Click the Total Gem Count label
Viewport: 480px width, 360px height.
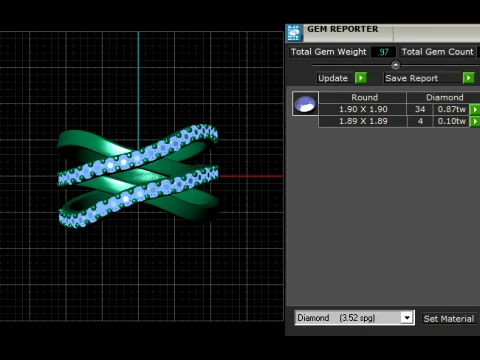click(x=437, y=52)
